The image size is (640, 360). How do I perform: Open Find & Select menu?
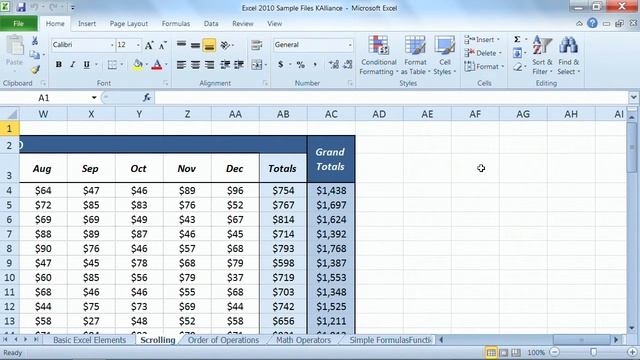(x=569, y=55)
